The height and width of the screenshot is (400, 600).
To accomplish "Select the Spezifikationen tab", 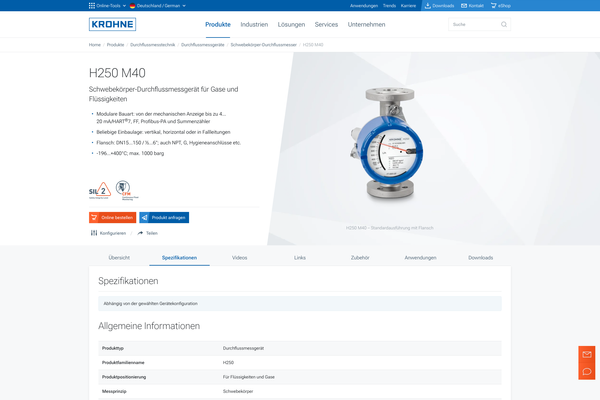I will click(179, 258).
